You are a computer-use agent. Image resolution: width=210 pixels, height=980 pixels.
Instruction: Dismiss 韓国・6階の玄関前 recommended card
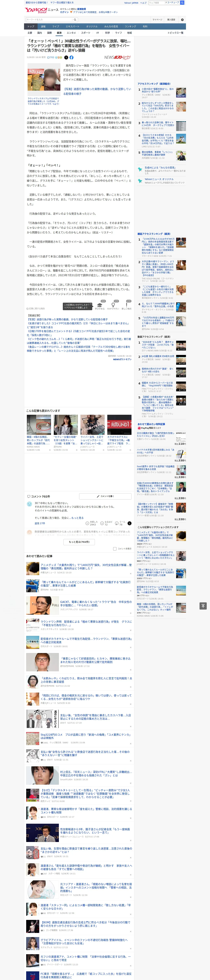click(x=50, y=450)
